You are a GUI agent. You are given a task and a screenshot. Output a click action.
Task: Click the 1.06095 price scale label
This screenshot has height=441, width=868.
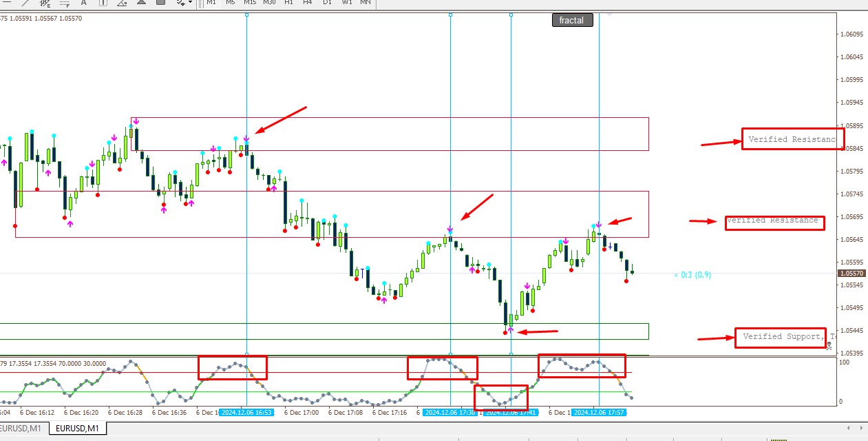pyautogui.click(x=852, y=34)
